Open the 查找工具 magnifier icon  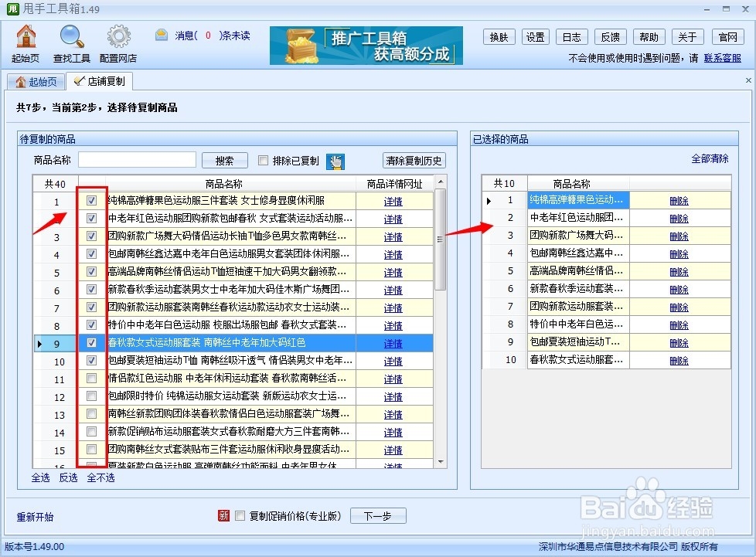tap(72, 44)
